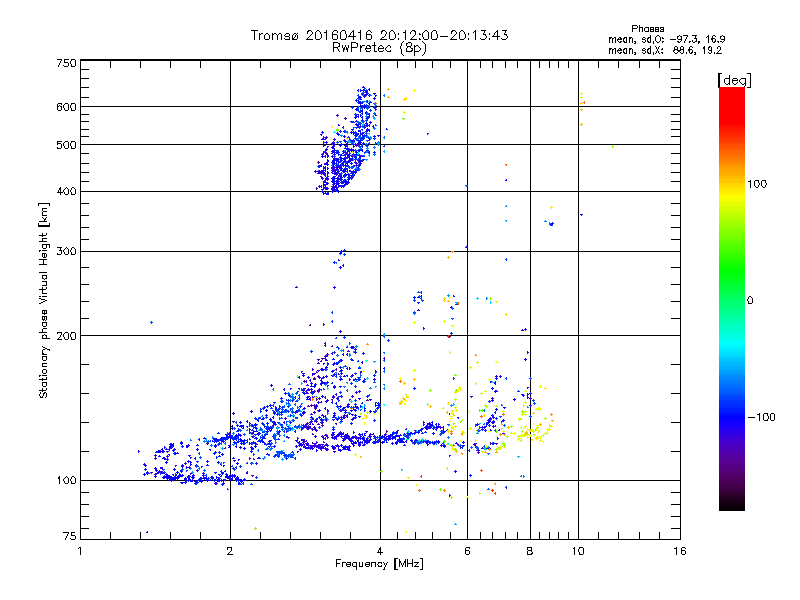Click the x-axis tick label '2'
Screen dimensions: 800x600
point(230,551)
